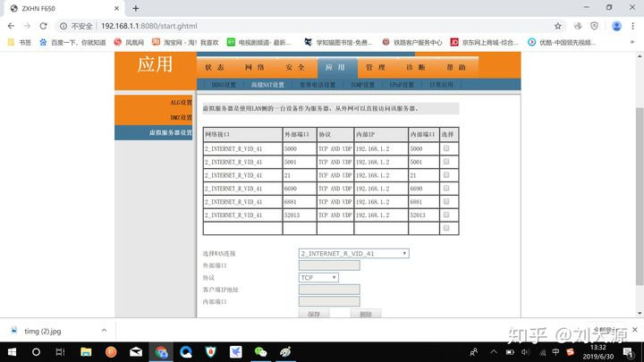The height and width of the screenshot is (362, 644).
Task: Open the Mail app on the taskbar
Action: [x=136, y=352]
